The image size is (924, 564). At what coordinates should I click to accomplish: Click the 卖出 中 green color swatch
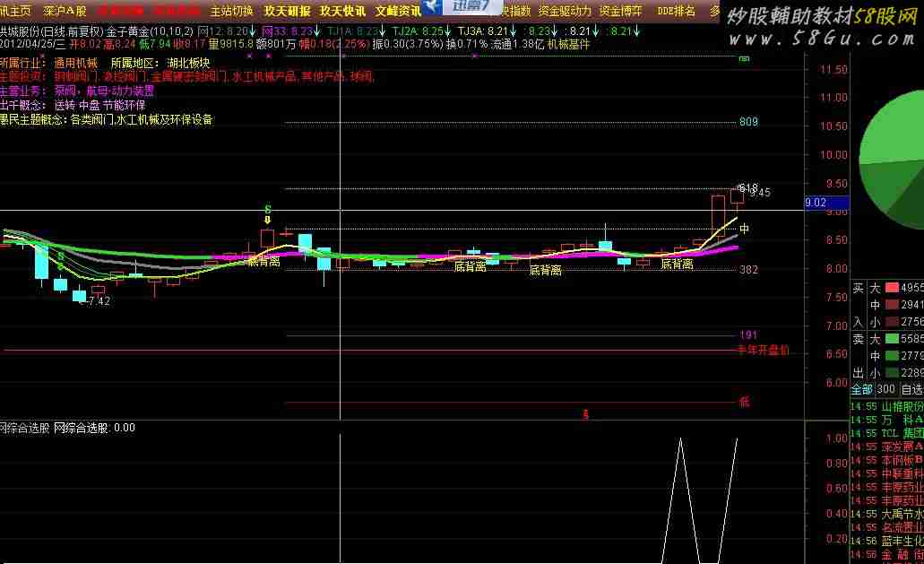point(892,356)
